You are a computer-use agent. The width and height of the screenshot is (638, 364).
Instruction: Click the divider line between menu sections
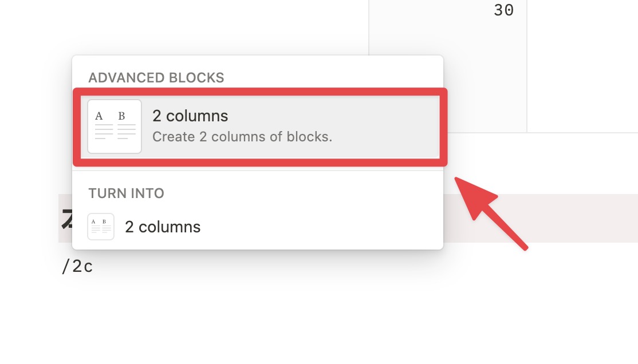tap(258, 171)
